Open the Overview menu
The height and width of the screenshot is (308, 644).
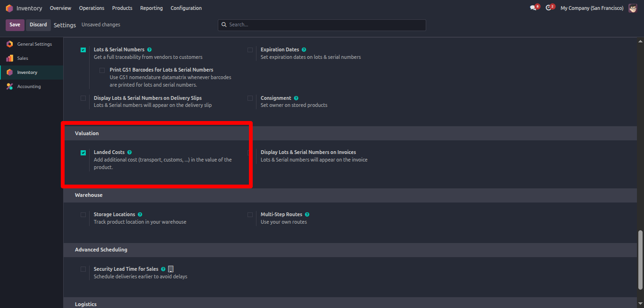coord(60,8)
